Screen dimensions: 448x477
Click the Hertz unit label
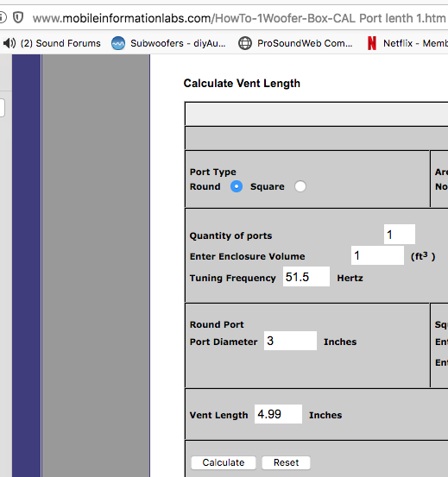pos(350,278)
